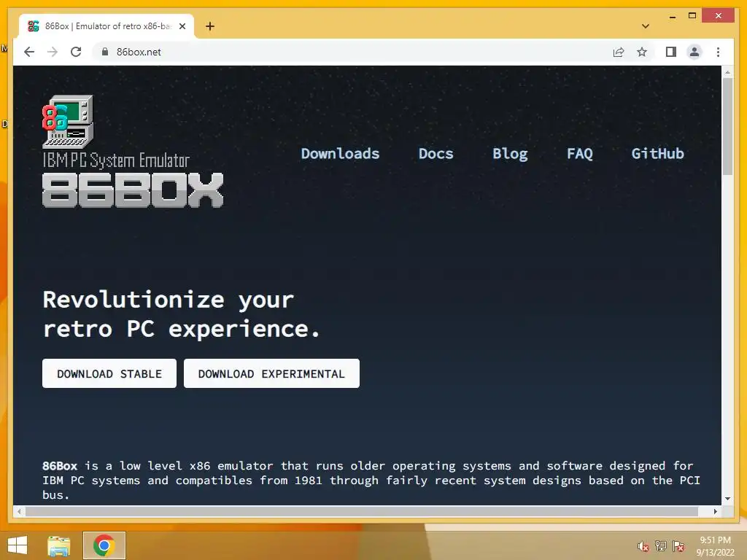
Task: Go back with the browser back arrow
Action: coord(29,52)
